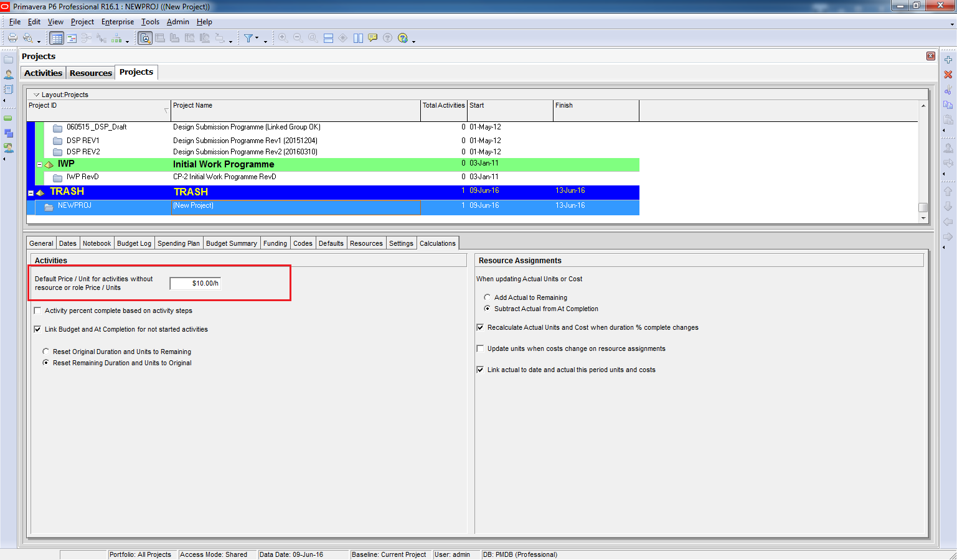957x560 pixels.
Task: Collapse the TRASH project node
Action: coord(31,193)
